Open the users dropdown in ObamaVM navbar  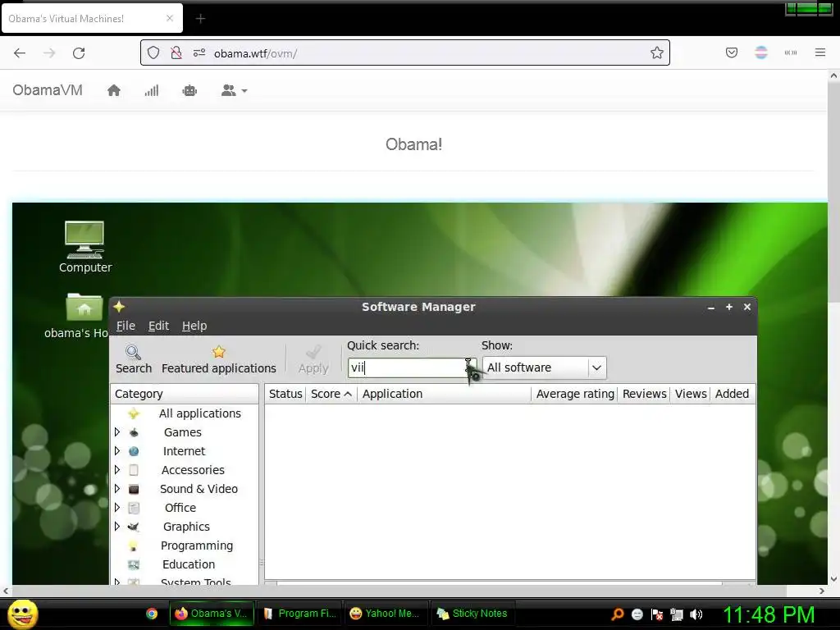(x=234, y=90)
